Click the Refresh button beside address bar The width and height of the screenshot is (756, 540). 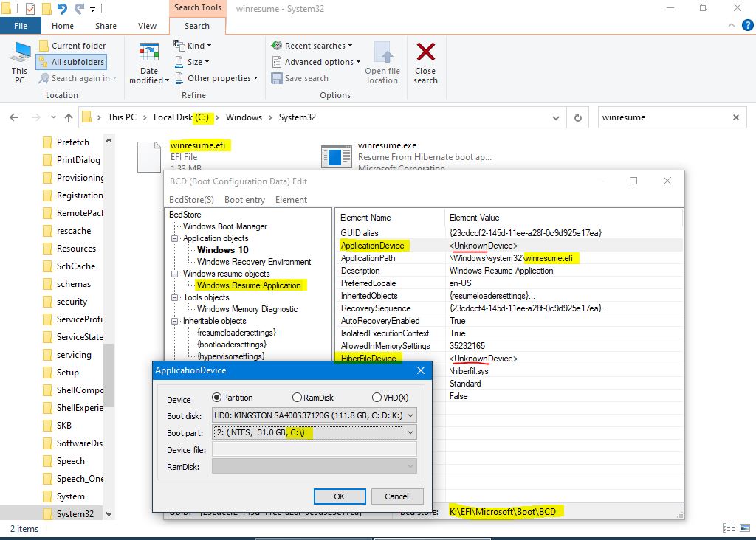(577, 117)
